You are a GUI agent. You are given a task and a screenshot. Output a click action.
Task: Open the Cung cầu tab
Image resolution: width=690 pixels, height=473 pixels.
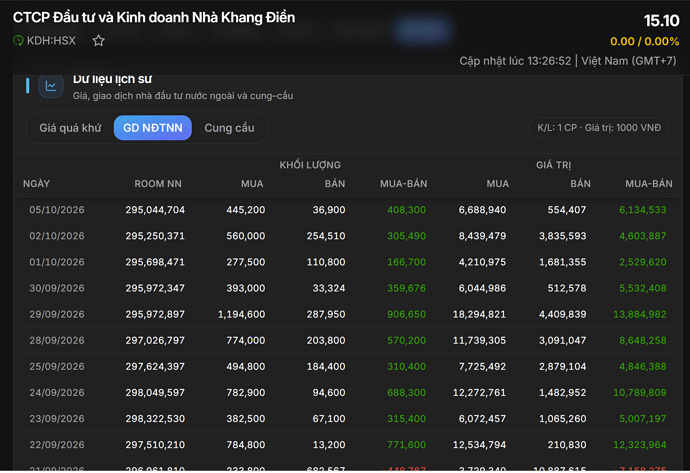coord(229,128)
